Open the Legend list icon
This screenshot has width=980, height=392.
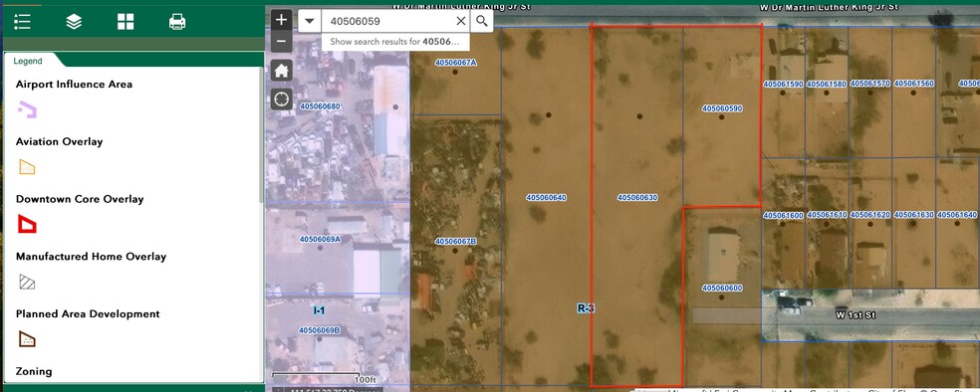(x=23, y=22)
